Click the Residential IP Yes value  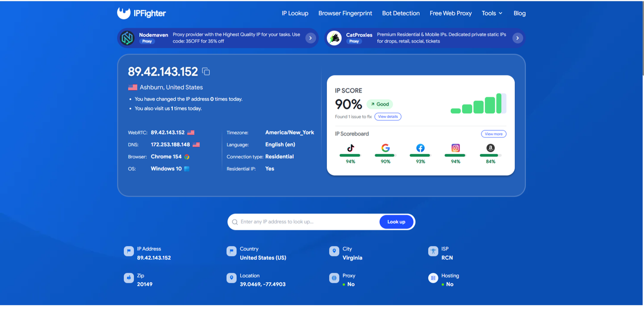pos(269,169)
